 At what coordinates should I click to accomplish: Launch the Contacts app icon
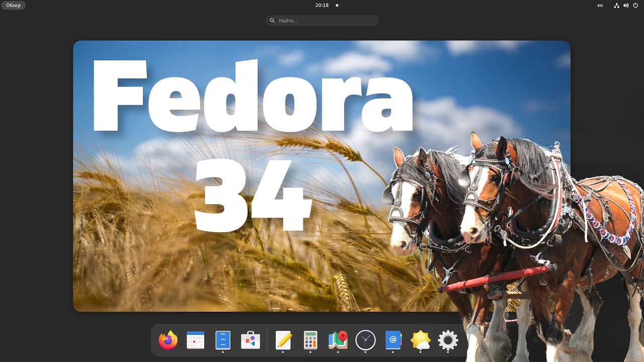click(x=393, y=340)
